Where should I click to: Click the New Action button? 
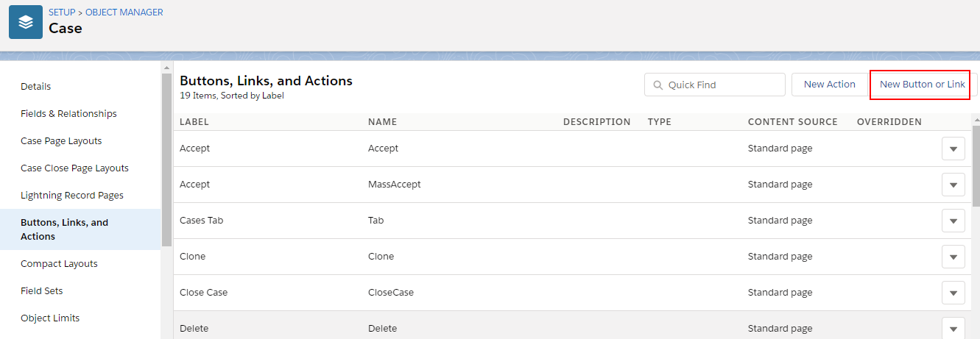pos(830,85)
